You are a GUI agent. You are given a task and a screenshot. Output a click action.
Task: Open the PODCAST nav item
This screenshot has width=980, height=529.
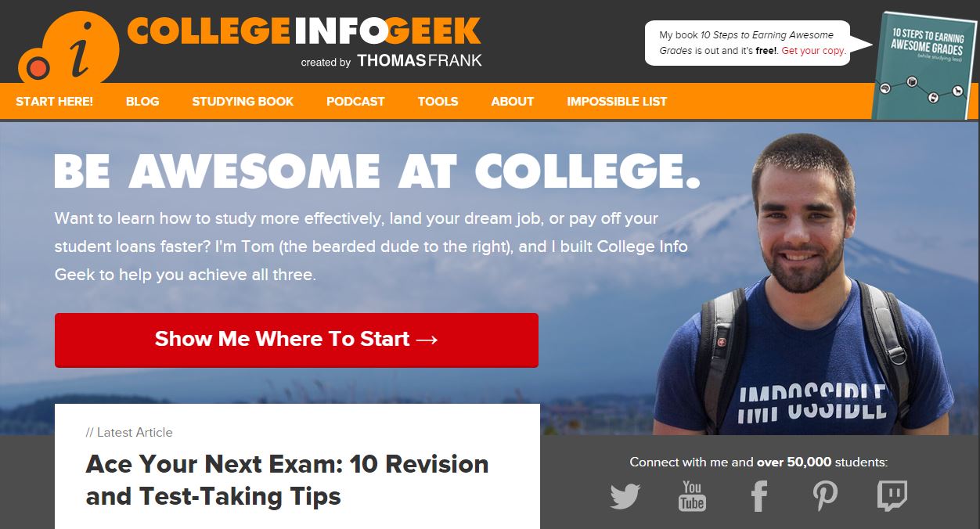355,101
